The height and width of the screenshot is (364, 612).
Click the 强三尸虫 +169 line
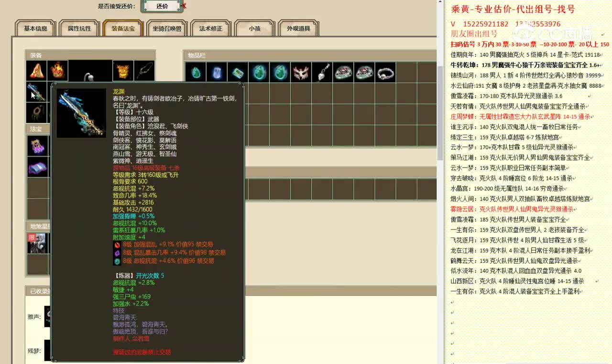(x=131, y=297)
